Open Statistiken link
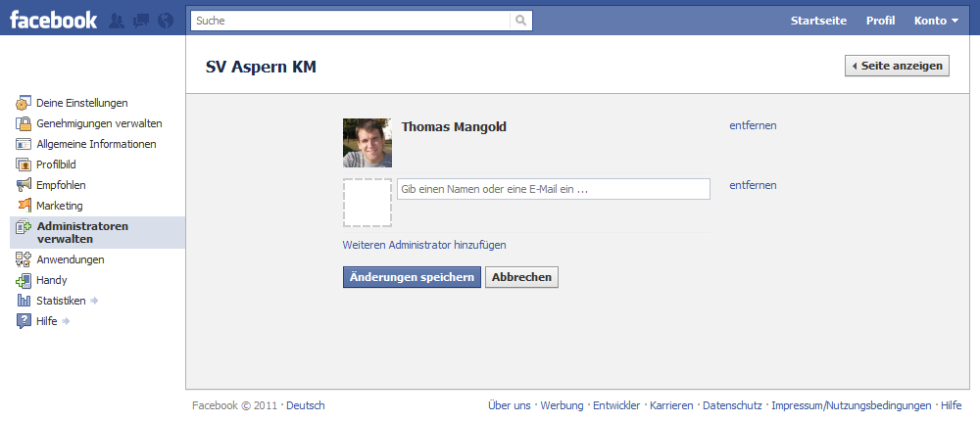The width and height of the screenshot is (980, 423). point(61,301)
